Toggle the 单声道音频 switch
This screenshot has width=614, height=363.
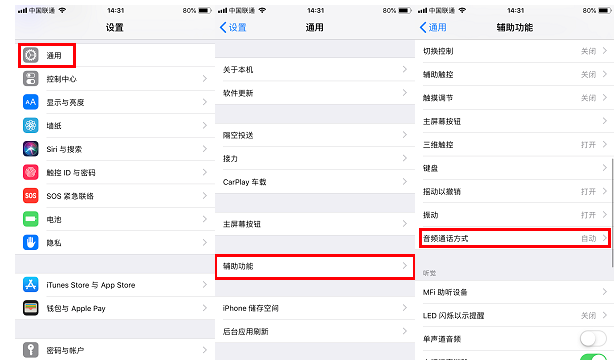coord(593,339)
